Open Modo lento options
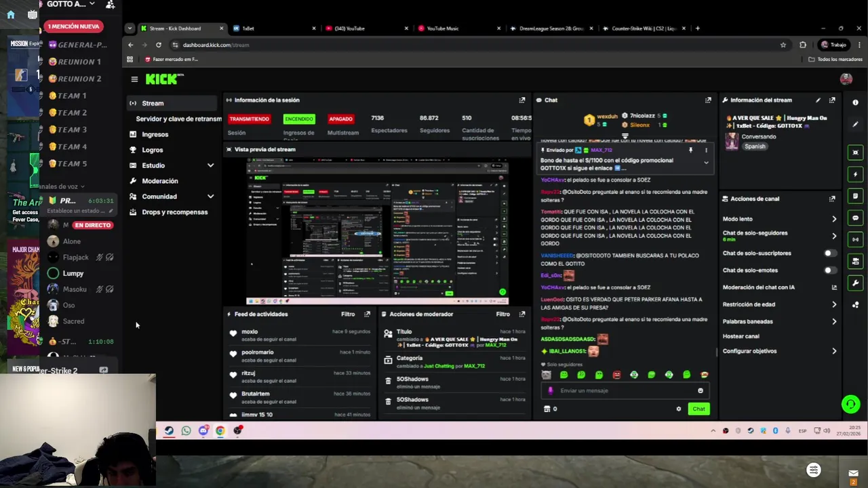Image resolution: width=868 pixels, height=488 pixels. [834, 219]
